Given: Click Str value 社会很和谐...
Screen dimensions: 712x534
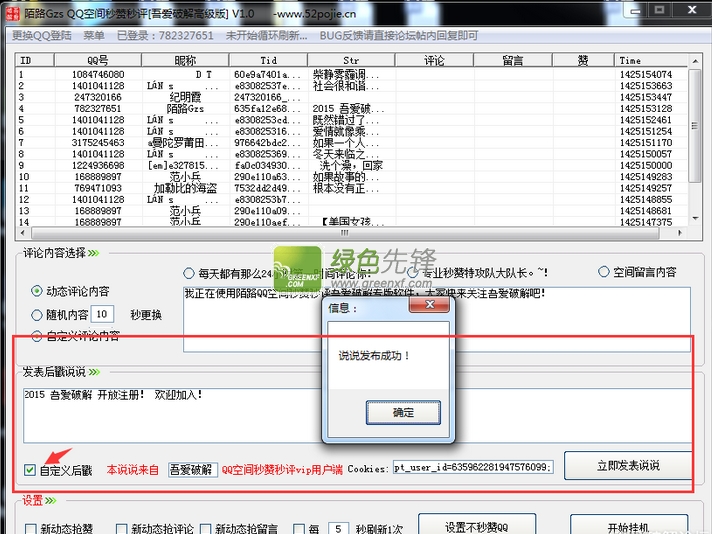Looking at the screenshot, I should (346, 86).
